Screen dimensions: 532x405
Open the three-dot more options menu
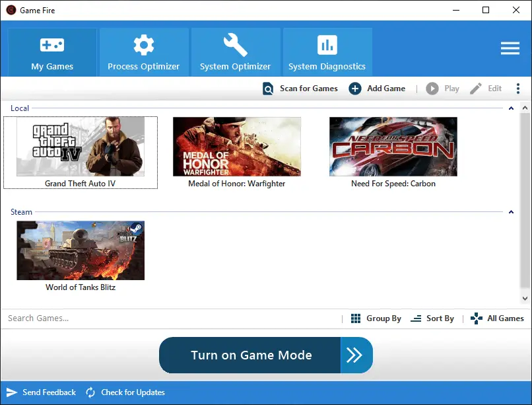click(x=517, y=89)
